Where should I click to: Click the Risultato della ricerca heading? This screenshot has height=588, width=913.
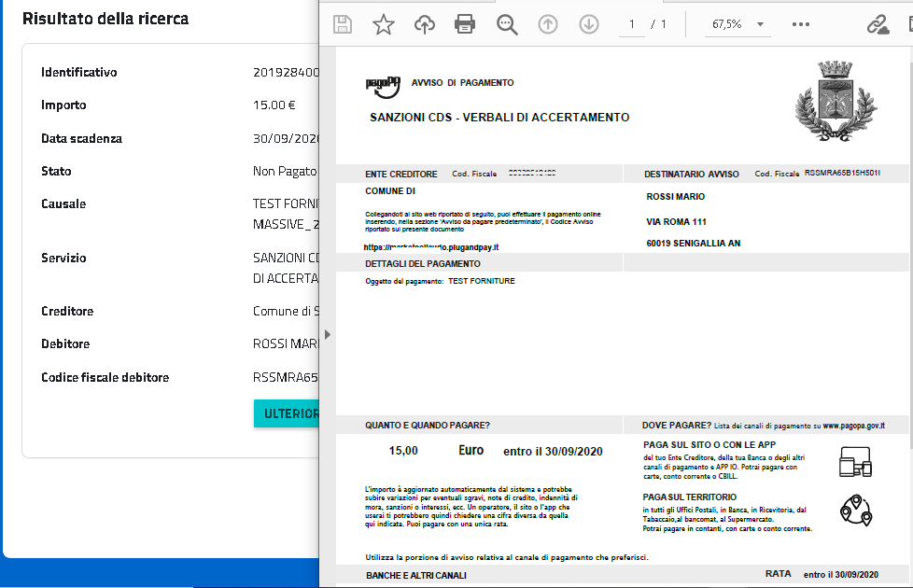(x=105, y=19)
